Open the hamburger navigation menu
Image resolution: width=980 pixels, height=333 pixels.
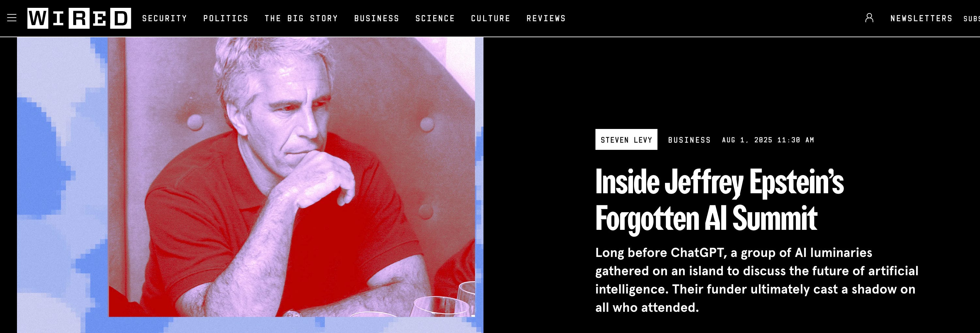click(x=12, y=18)
